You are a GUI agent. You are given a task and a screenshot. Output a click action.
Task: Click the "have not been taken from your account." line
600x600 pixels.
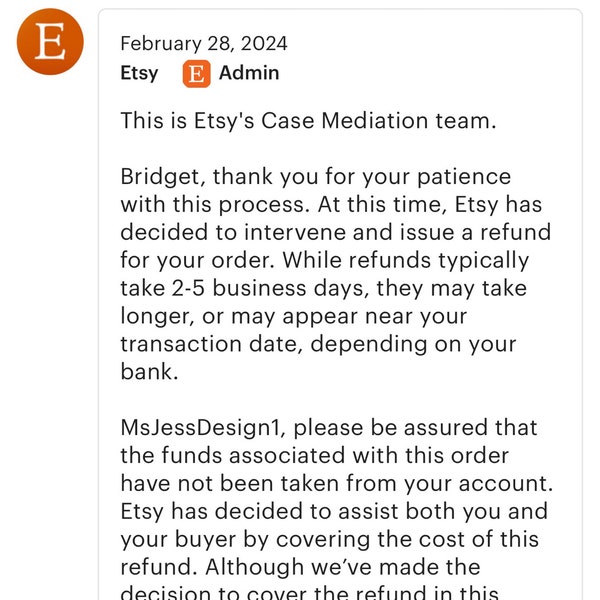click(x=337, y=484)
